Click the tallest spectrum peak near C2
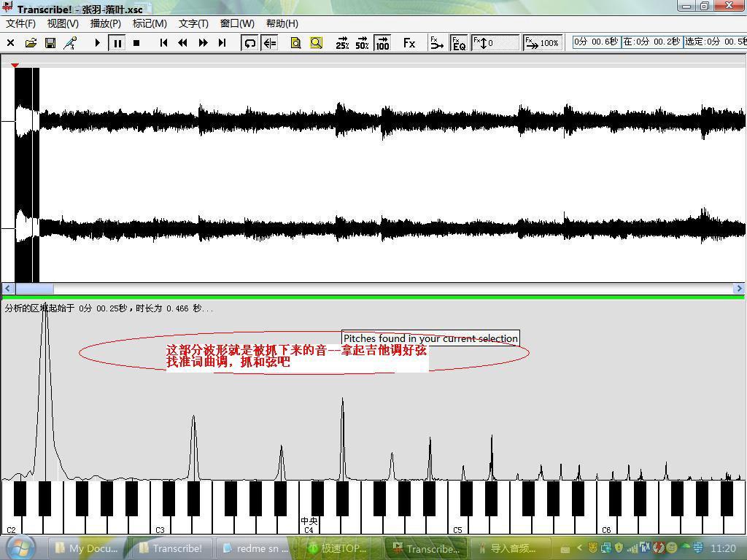The width and height of the screenshot is (747, 560). pyautogui.click(x=46, y=391)
